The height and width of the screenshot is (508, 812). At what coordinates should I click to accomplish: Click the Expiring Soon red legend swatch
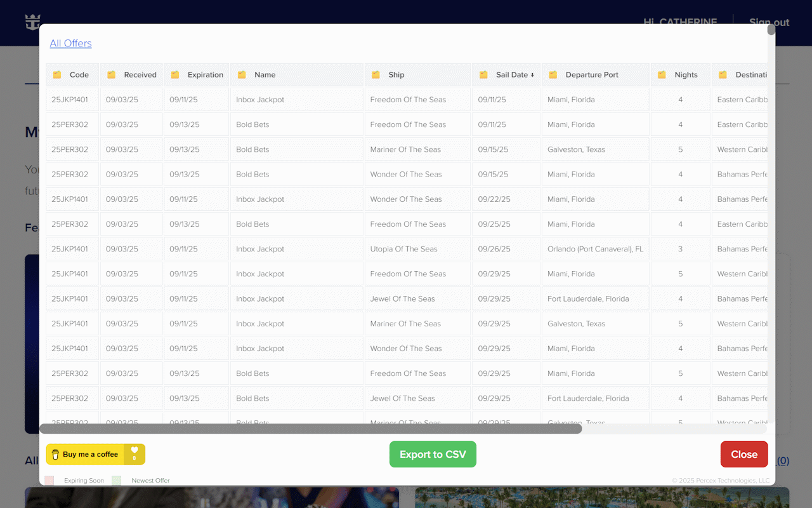49,481
